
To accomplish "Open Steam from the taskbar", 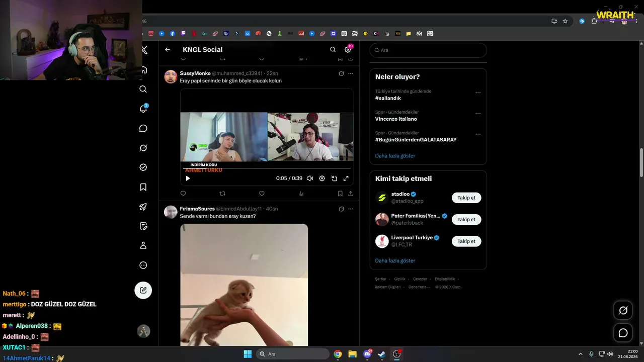I will [x=382, y=354].
